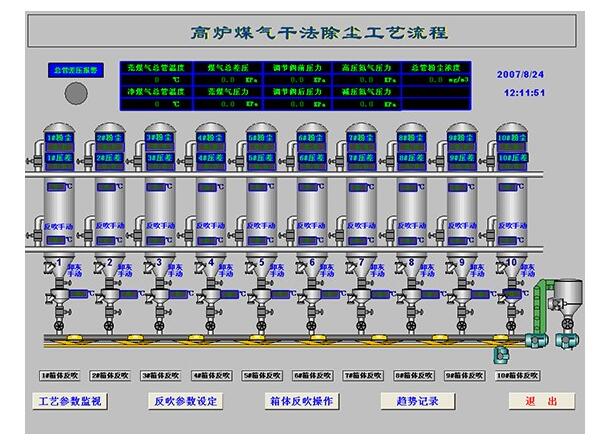608x441 pixels.
Task: Open the 反吹参数设定 page
Action: click(185, 401)
